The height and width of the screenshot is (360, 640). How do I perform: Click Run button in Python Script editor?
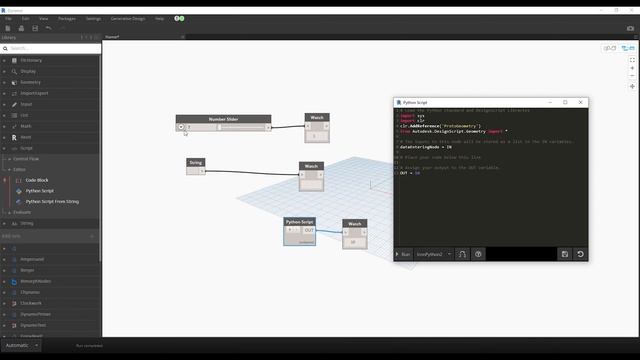pyautogui.click(x=403, y=254)
